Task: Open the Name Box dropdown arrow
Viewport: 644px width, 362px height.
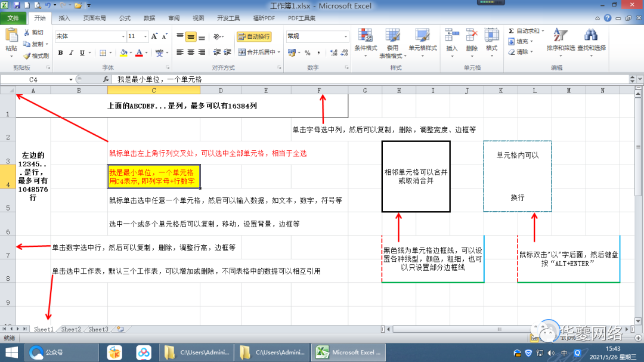Action: (x=70, y=79)
